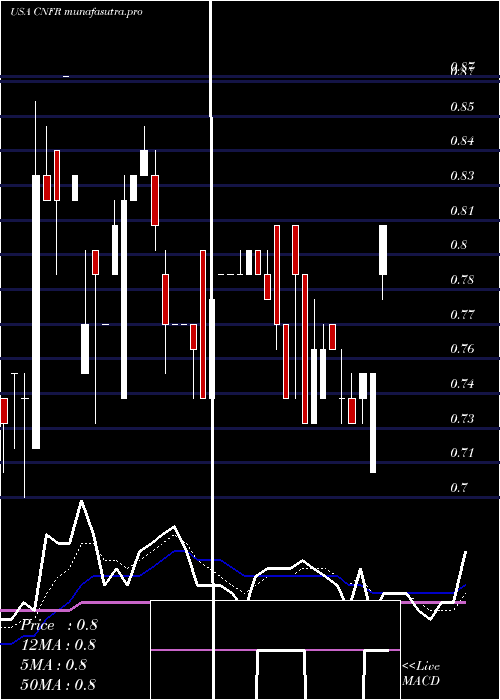The height and width of the screenshot is (700, 500).
Task: Click the 0.78 price axis label
Action: pos(462,280)
